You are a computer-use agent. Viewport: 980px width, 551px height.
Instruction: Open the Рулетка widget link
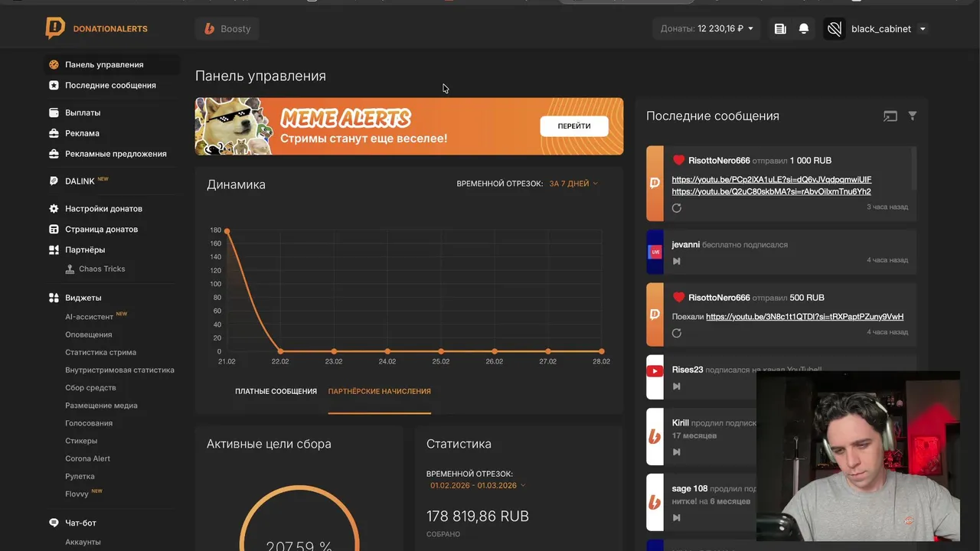80,476
